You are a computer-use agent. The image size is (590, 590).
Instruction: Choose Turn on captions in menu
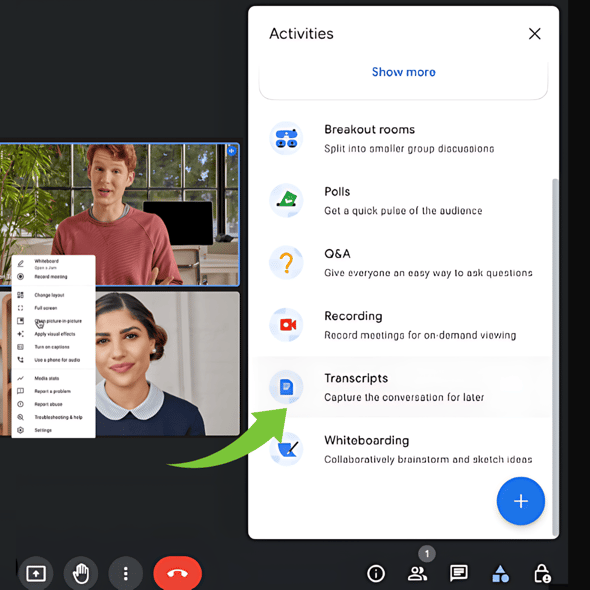(x=53, y=347)
